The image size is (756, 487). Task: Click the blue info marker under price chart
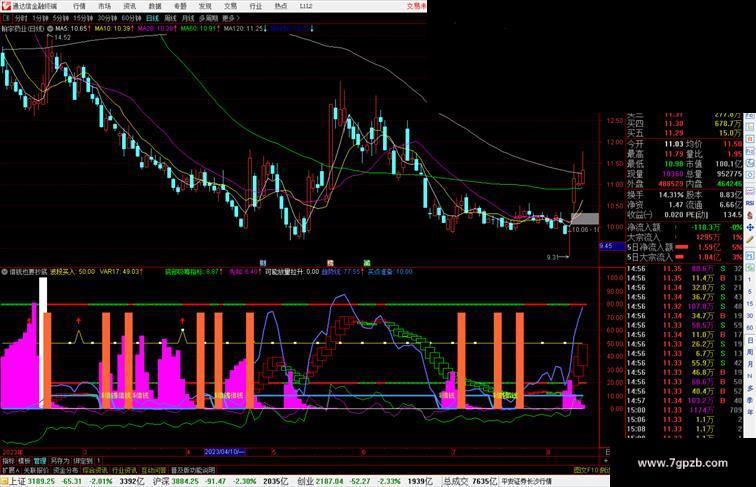263,263
